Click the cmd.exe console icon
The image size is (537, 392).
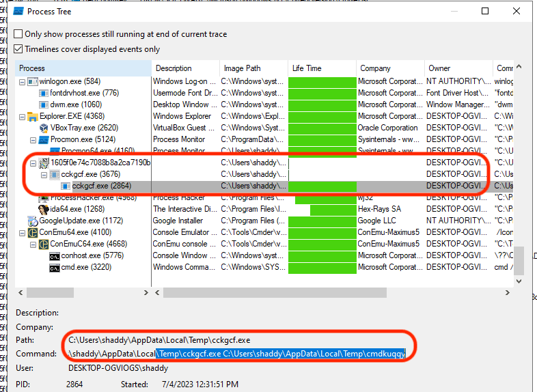coord(55,268)
